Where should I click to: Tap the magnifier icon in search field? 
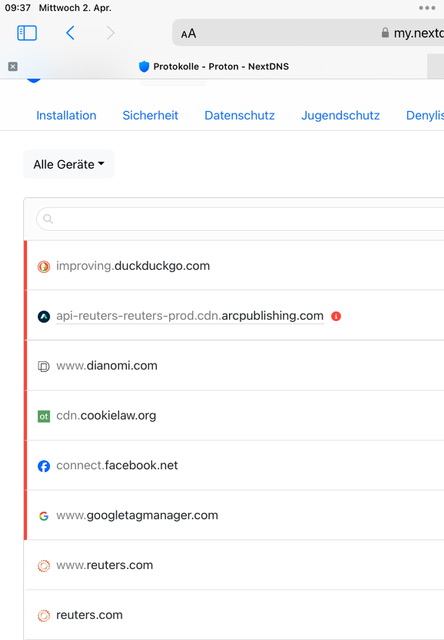coord(48,219)
